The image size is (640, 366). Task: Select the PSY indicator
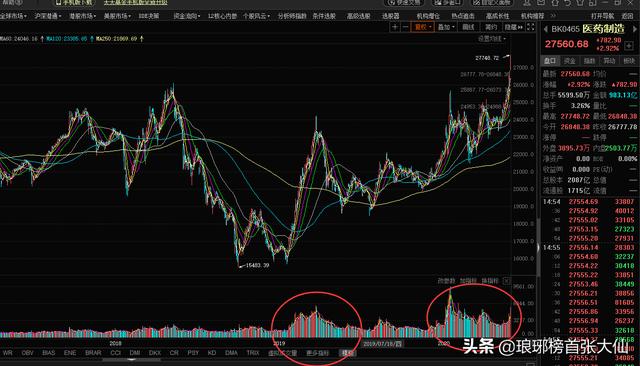click(x=193, y=353)
